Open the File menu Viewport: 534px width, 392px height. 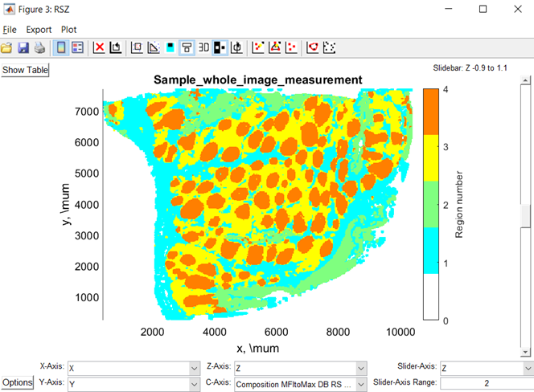[10, 30]
